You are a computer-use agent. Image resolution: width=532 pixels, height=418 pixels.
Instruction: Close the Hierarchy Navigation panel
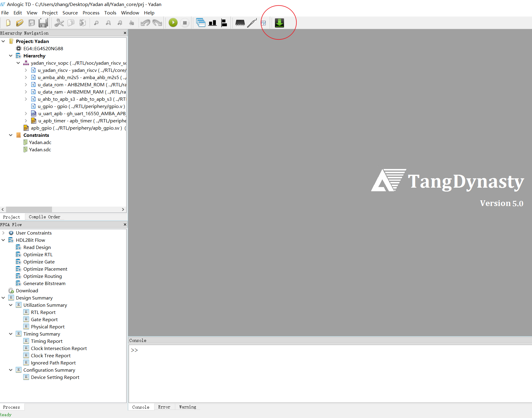(x=125, y=33)
